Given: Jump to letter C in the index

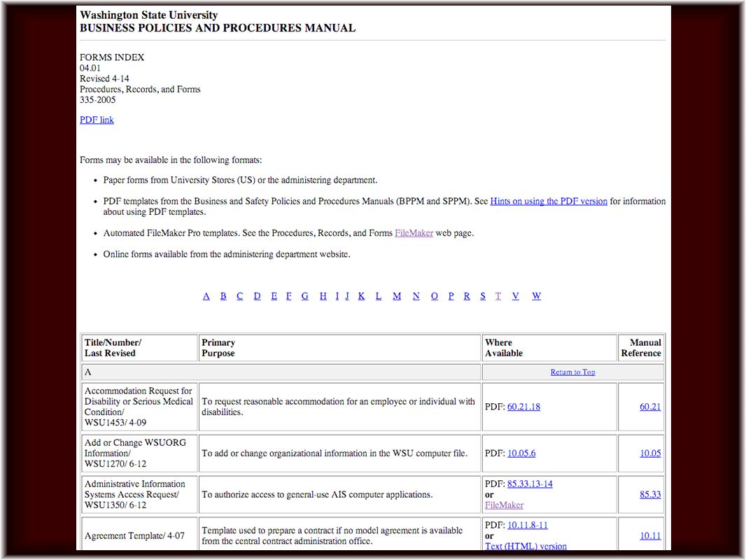Looking at the screenshot, I should 240,296.
